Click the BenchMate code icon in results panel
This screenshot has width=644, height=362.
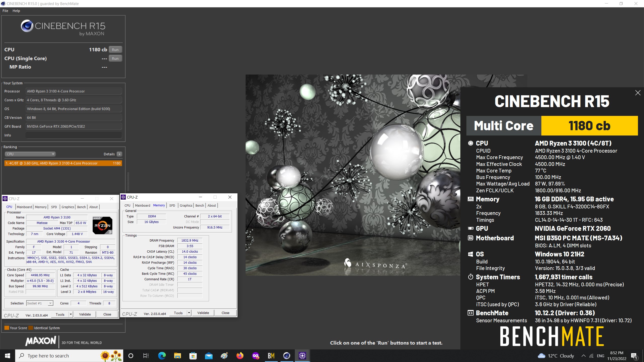coord(470,313)
